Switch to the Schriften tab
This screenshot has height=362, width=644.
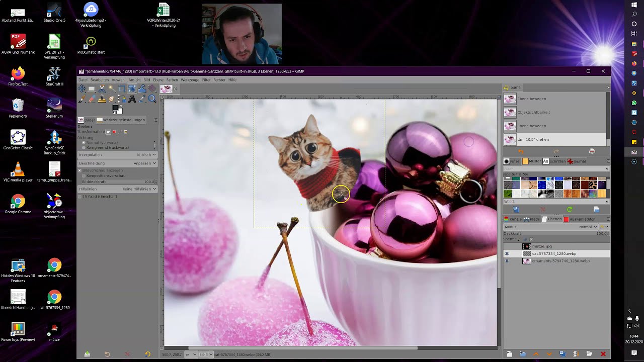coord(554,161)
